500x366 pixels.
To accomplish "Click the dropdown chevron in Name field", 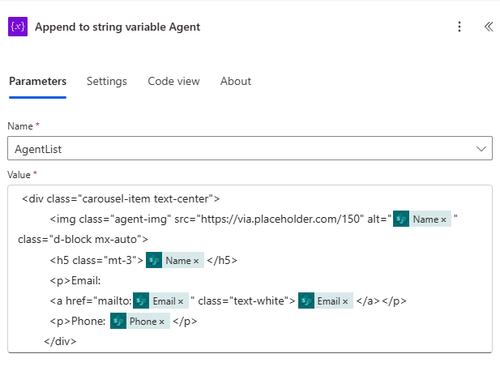I will 481,149.
